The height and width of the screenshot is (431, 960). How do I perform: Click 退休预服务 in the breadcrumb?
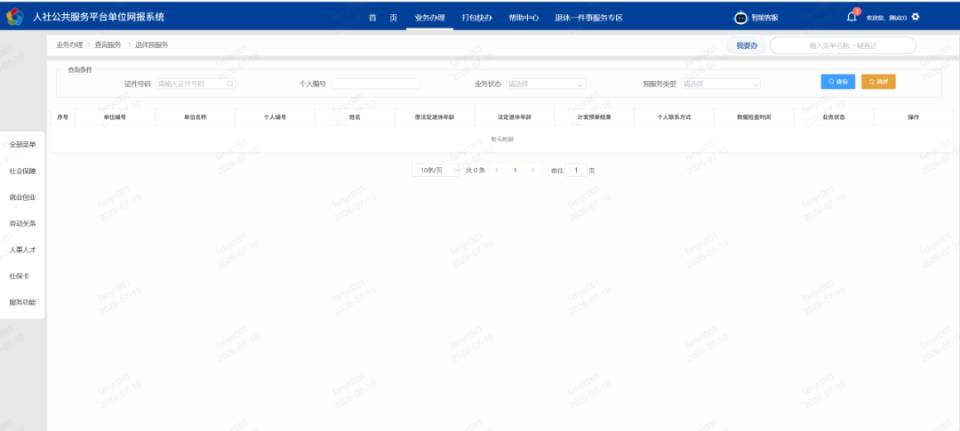pos(151,45)
